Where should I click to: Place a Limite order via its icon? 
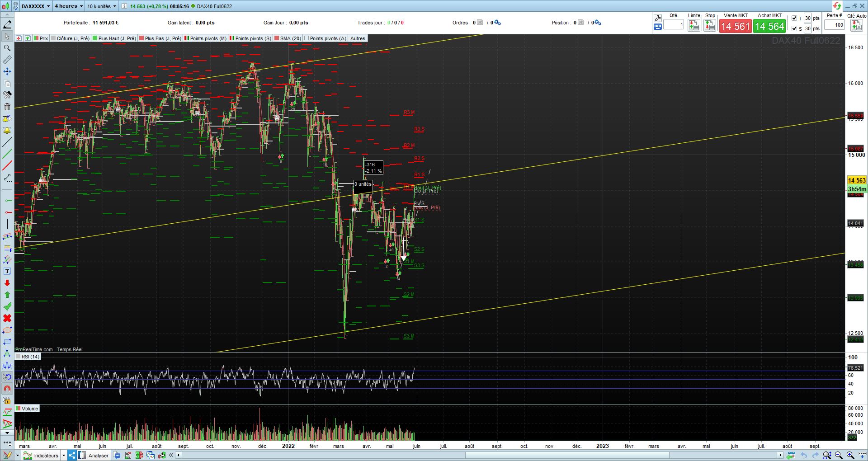click(x=694, y=26)
